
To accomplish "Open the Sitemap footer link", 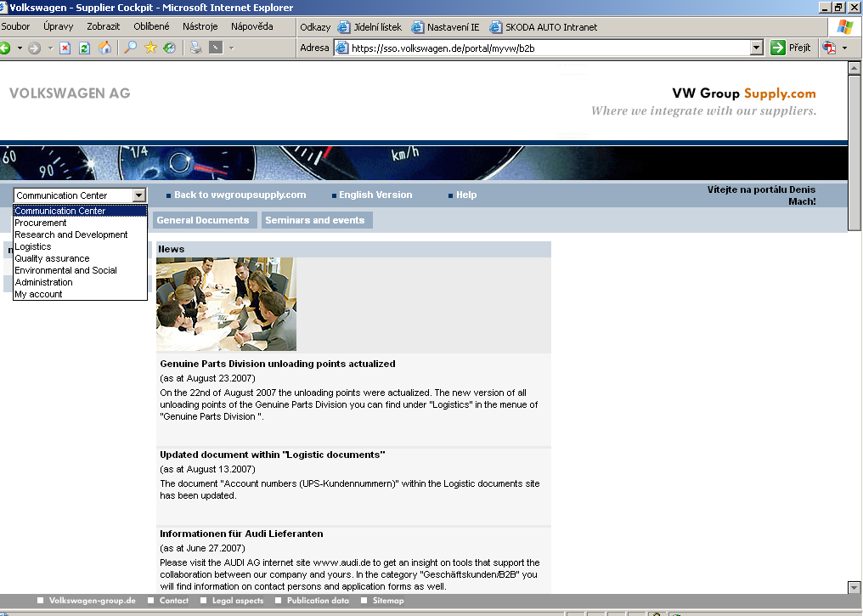I will click(388, 601).
